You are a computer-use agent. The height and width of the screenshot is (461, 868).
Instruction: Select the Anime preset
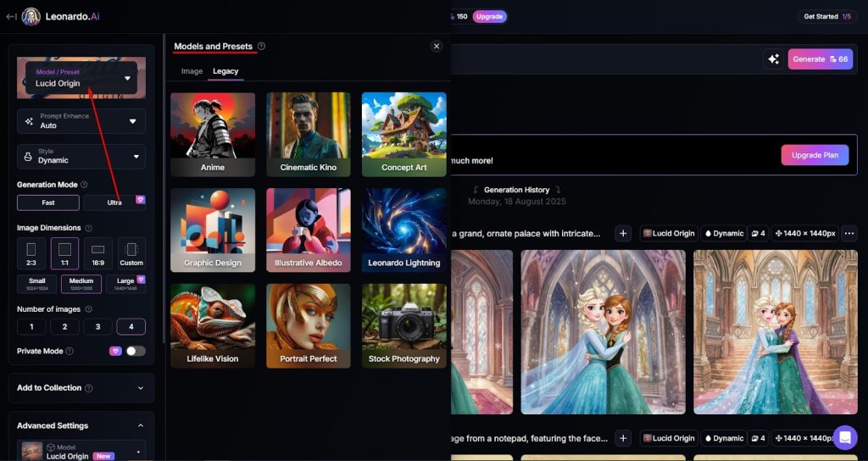coord(213,135)
